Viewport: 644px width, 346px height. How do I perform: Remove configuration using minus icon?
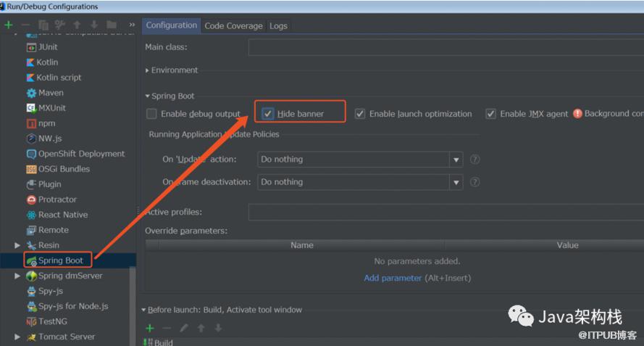tap(25, 25)
